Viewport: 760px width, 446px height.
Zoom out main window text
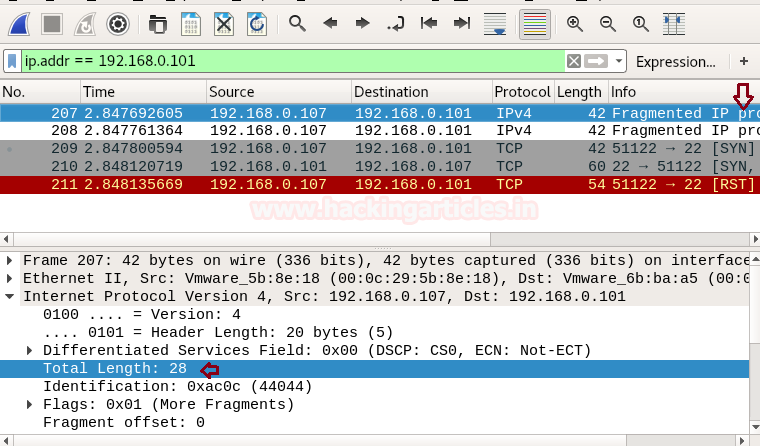pos(608,23)
